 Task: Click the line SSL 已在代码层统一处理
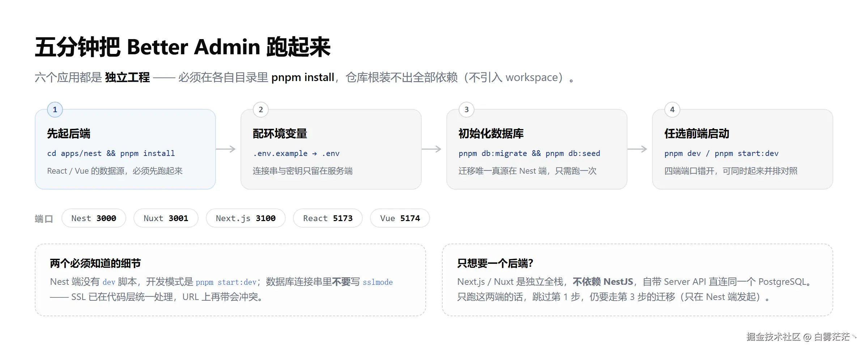(x=124, y=297)
